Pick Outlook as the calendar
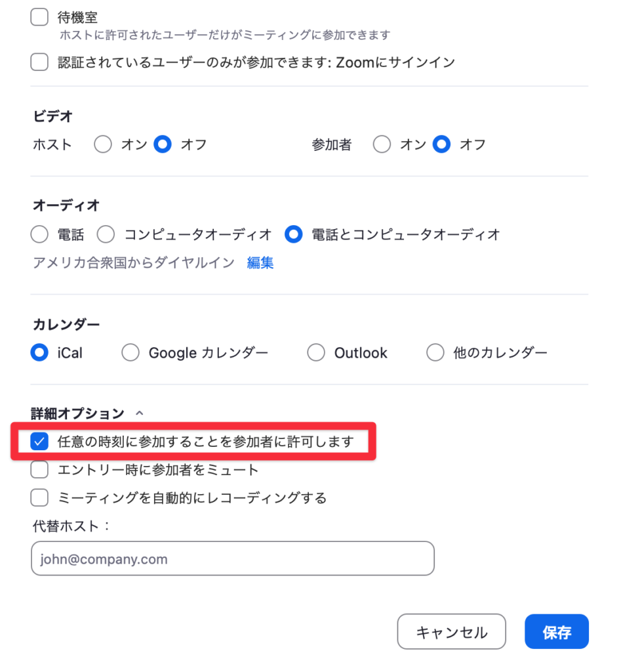The height and width of the screenshot is (672, 621). point(316,353)
